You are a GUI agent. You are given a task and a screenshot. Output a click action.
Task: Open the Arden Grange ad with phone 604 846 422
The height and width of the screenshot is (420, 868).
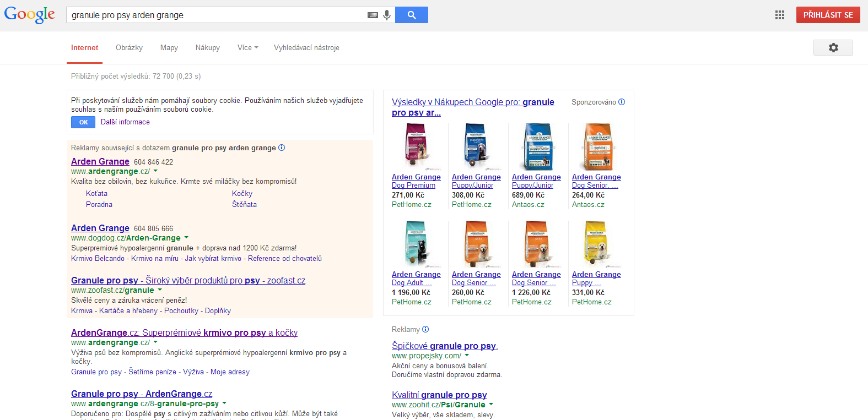(100, 161)
